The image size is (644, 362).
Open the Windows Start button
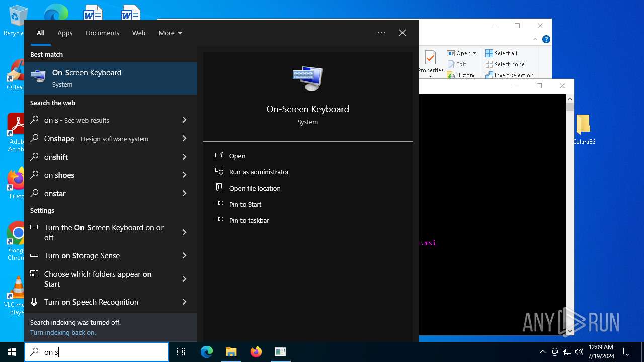point(12,352)
